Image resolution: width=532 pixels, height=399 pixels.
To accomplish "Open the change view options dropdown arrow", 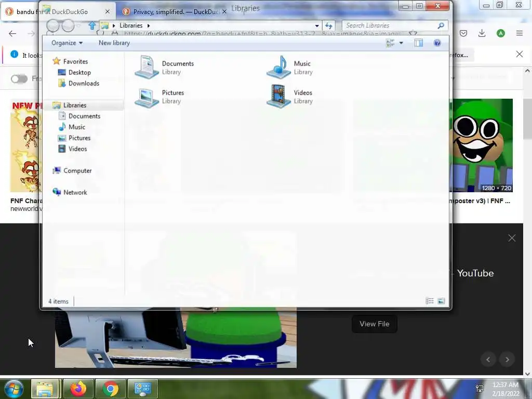I will coord(401,43).
